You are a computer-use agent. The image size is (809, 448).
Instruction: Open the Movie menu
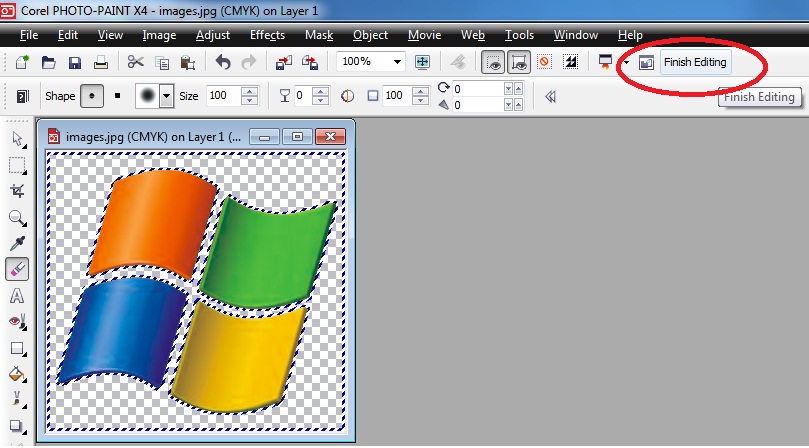point(424,35)
